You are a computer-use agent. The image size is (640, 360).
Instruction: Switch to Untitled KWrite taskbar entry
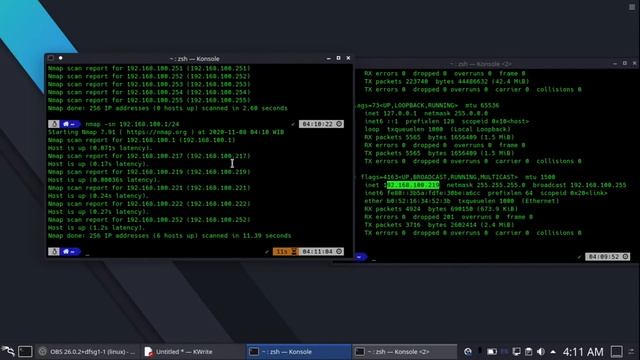coord(193,351)
